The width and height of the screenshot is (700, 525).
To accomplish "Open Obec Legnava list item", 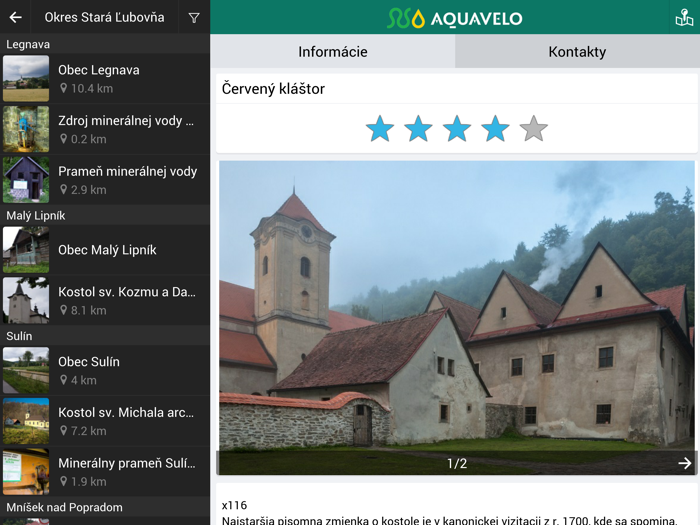I will (105, 79).
